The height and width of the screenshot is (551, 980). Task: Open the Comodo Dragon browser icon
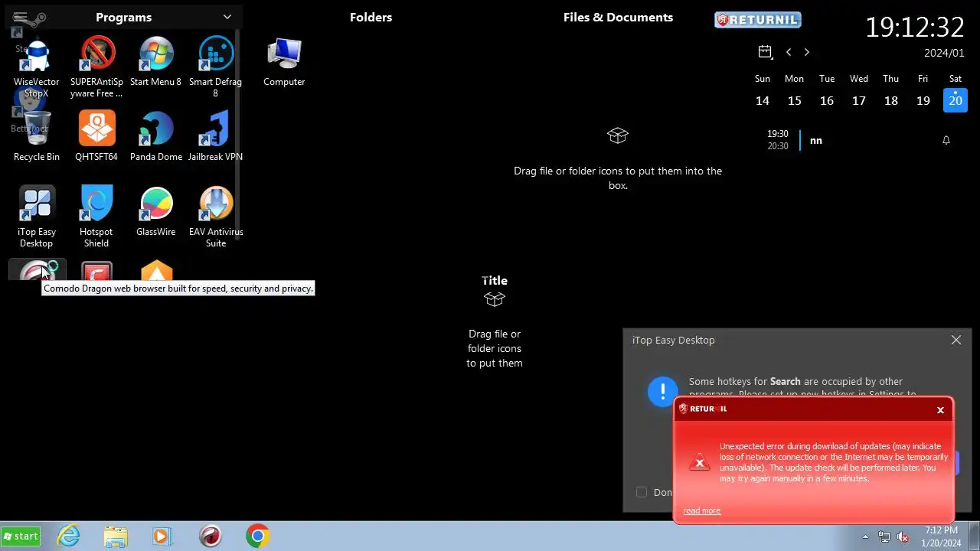pos(37,270)
